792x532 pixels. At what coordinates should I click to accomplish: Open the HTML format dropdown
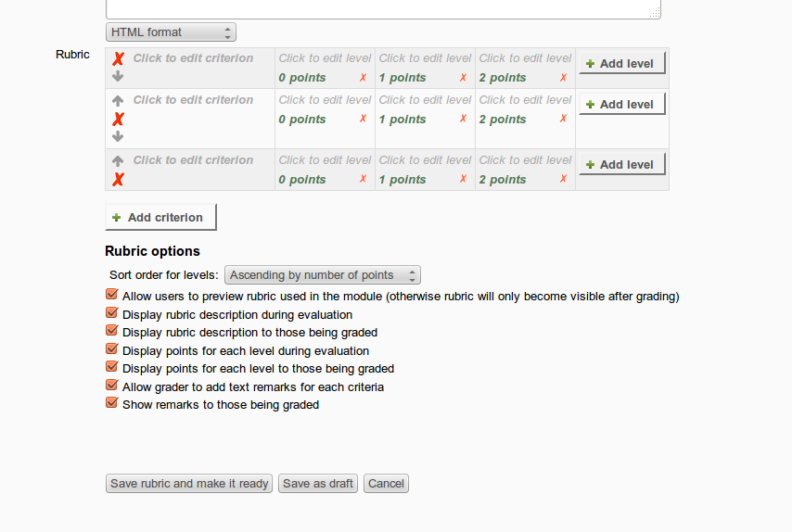tap(171, 32)
